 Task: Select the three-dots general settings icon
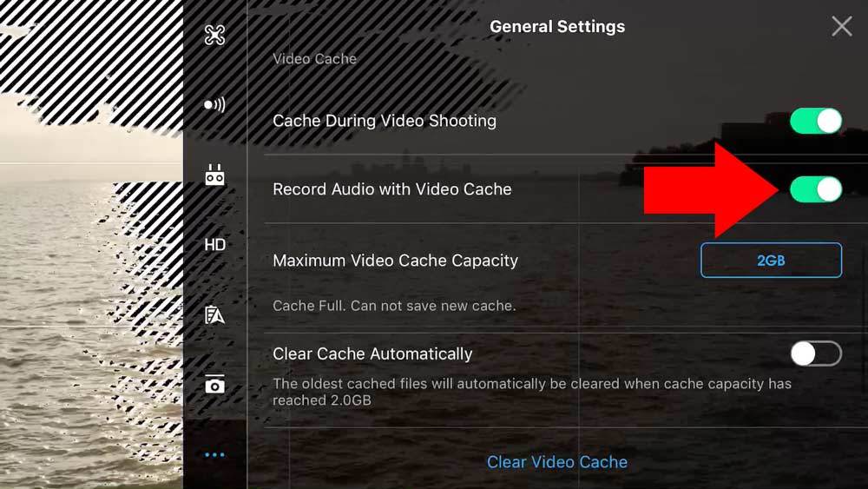(214, 455)
